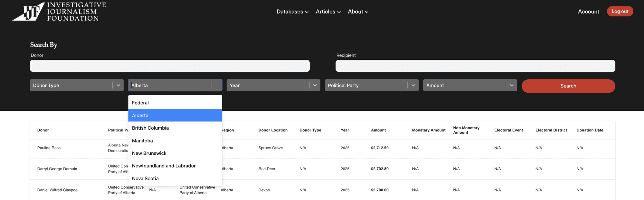Expand the About menu chevron

[366, 12]
